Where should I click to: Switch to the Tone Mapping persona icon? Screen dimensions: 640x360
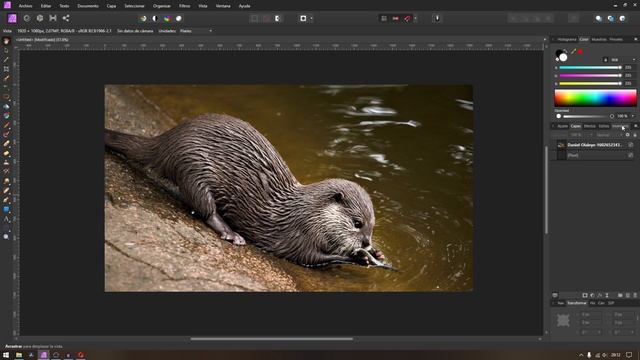coord(53,18)
